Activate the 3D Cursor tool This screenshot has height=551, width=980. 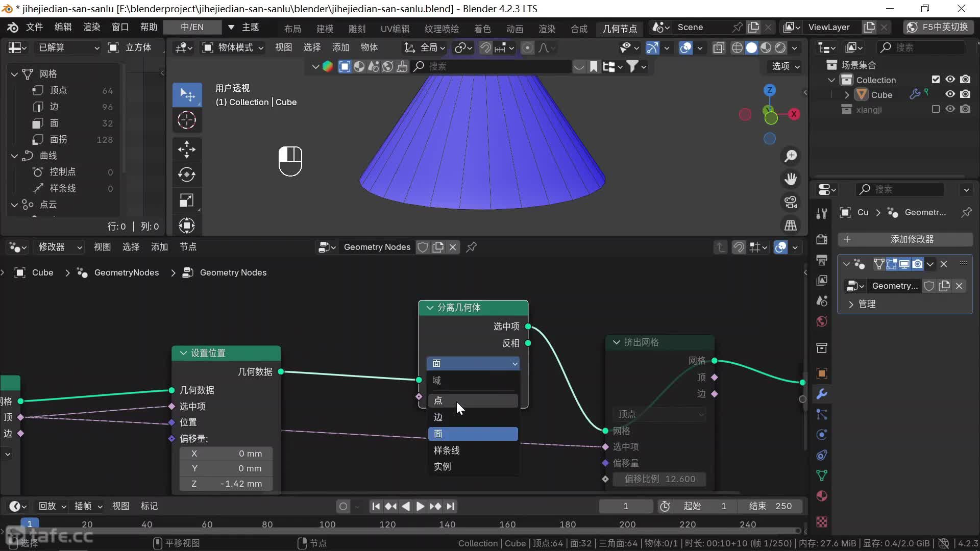[x=187, y=120]
